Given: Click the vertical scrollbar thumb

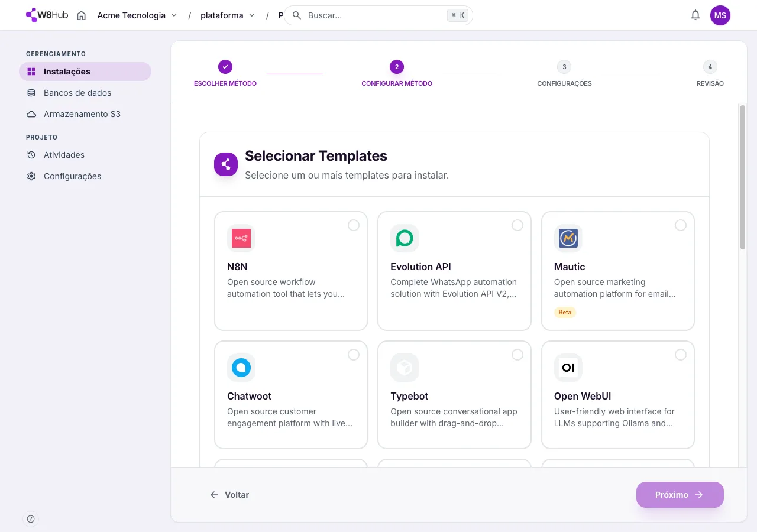Looking at the screenshot, I should 743,177.
